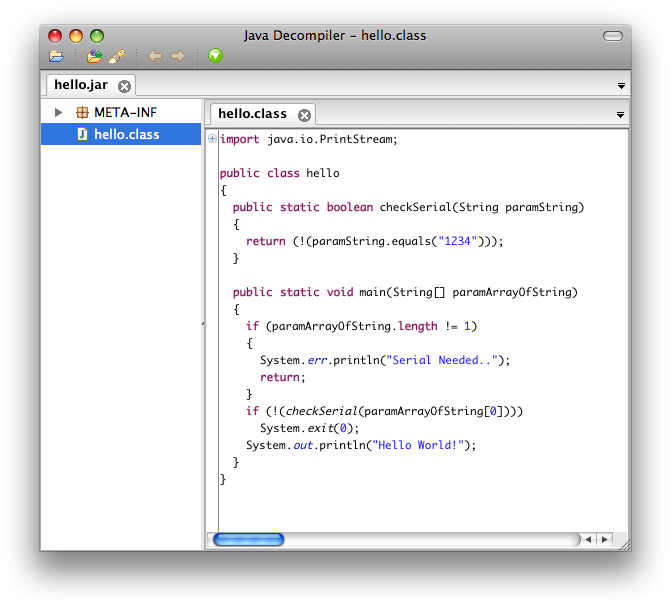Click the Open File folder icon
The height and width of the screenshot is (606, 671).
(x=56, y=56)
